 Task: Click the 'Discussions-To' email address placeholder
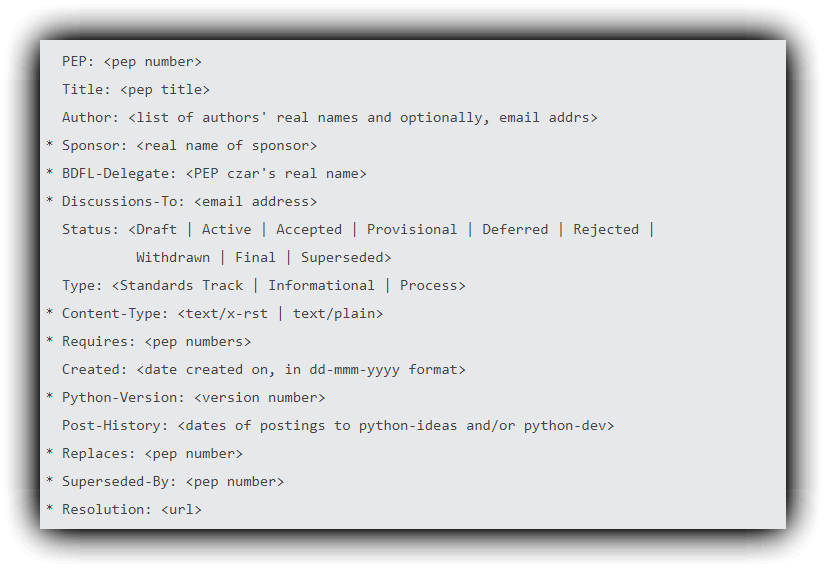coord(255,201)
